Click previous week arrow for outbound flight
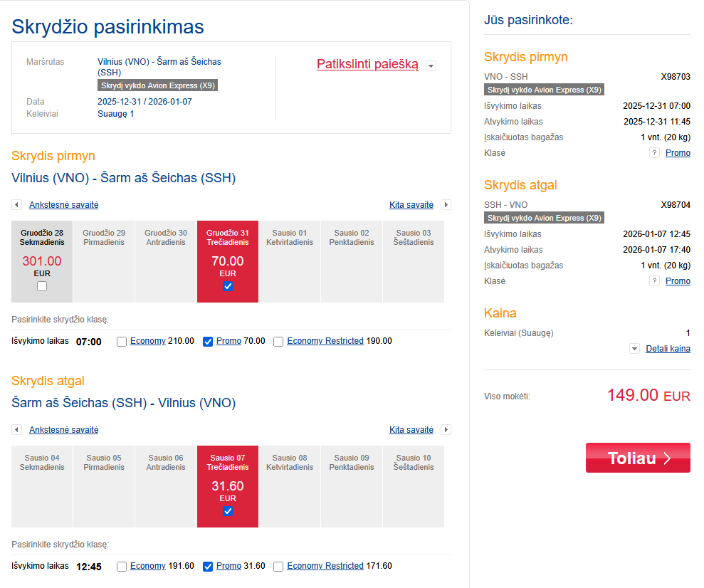This screenshot has height=588, width=704. 16,205
